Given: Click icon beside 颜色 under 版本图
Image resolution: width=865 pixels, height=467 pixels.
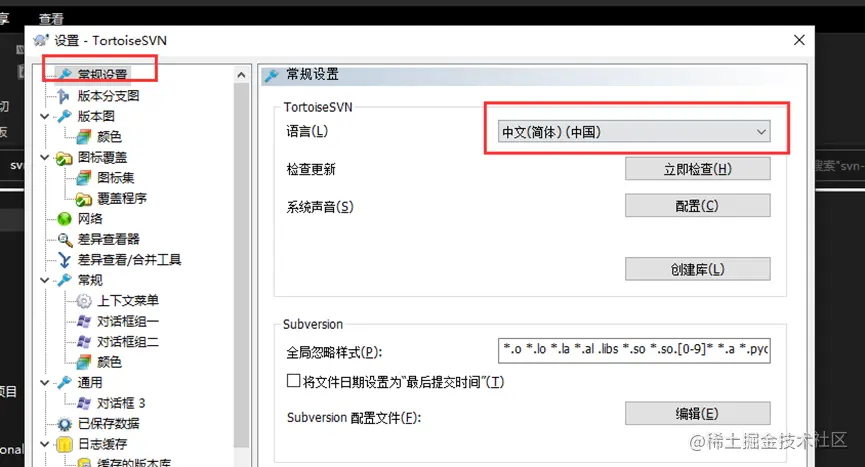Looking at the screenshot, I should [84, 136].
